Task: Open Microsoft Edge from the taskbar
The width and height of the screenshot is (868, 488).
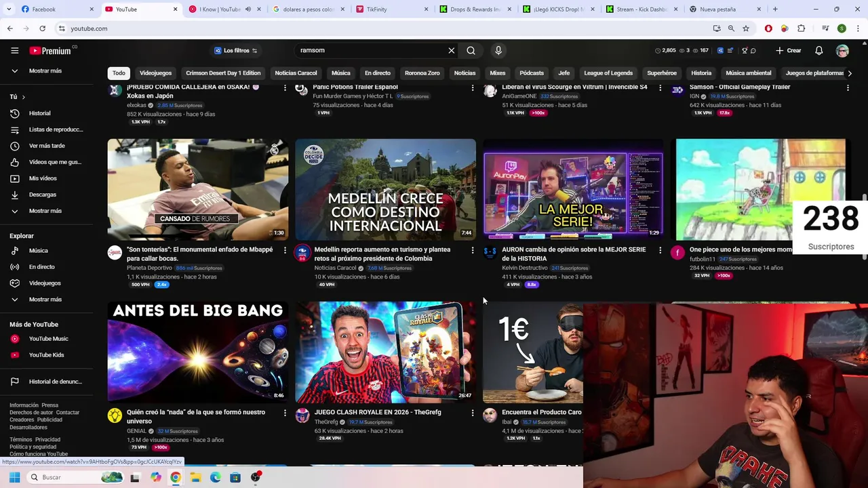Action: point(215,477)
